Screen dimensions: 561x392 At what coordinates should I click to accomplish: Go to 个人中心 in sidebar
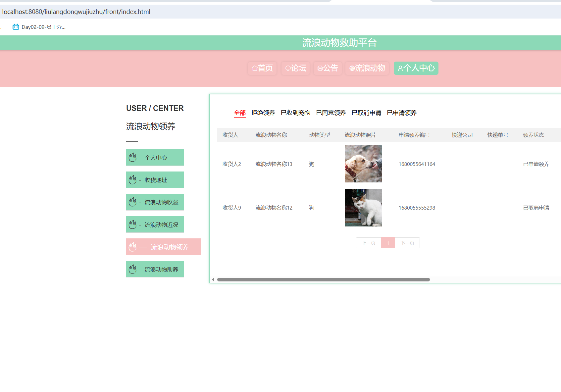(155, 157)
